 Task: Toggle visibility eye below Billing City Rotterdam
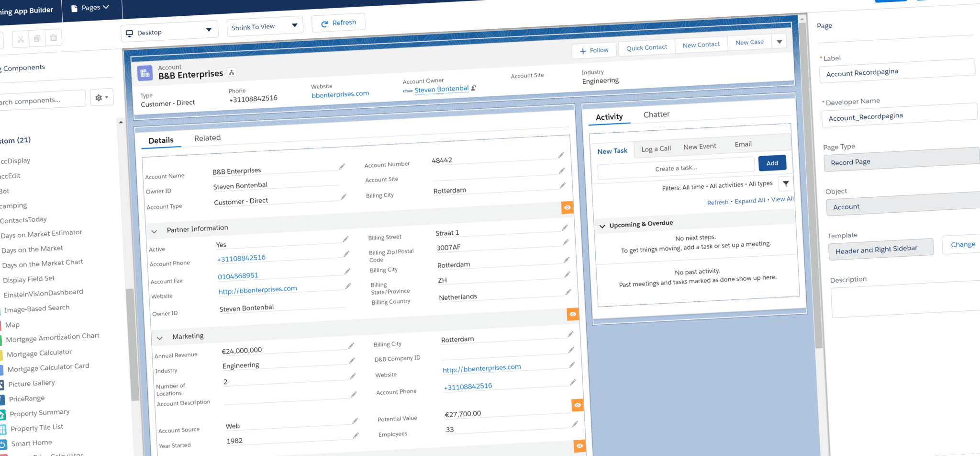click(567, 207)
